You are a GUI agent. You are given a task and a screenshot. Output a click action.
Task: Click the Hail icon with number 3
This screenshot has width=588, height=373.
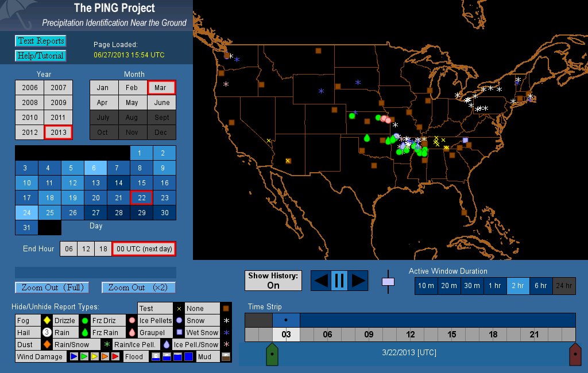coord(47,332)
